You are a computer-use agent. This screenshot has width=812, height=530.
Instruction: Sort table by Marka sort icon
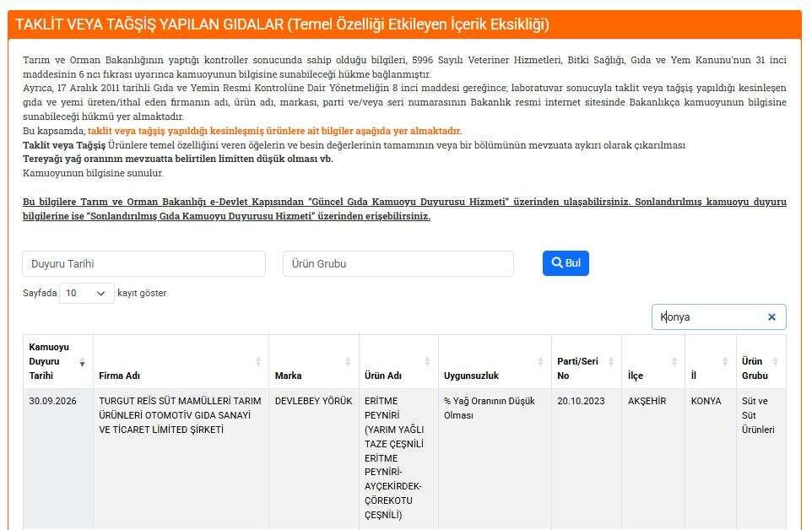(x=348, y=362)
